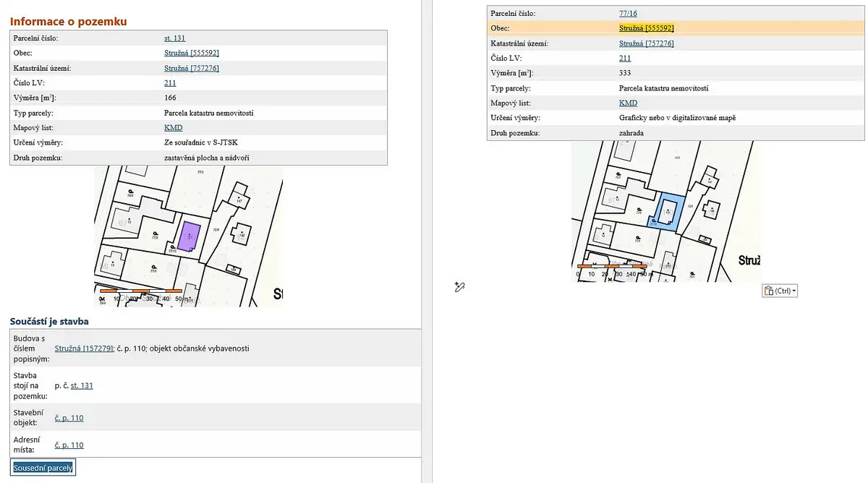Open KMD map sheet link for parcel 77/16
This screenshot has width=868, height=483.
tap(629, 103)
